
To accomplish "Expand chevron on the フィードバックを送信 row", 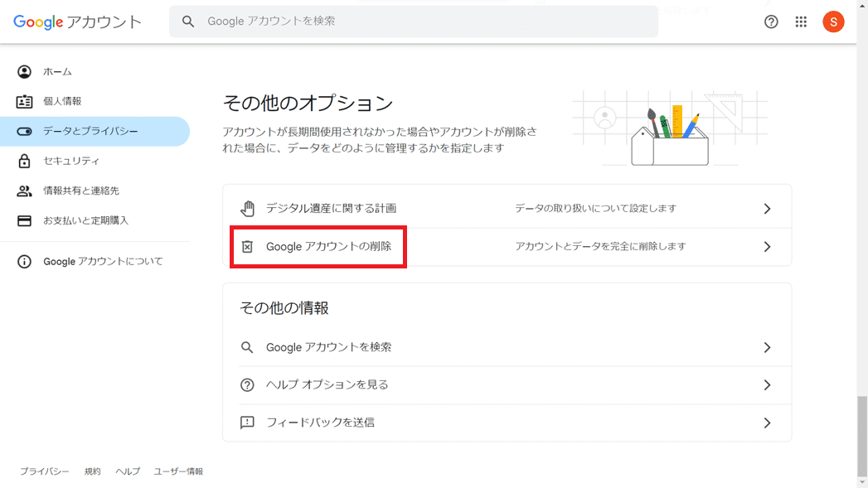I will 767,423.
